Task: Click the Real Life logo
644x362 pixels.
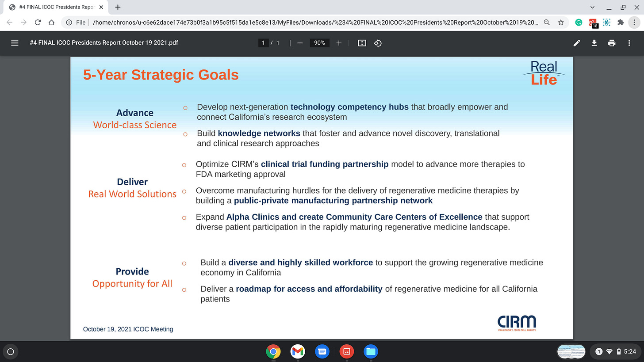Action: click(544, 73)
